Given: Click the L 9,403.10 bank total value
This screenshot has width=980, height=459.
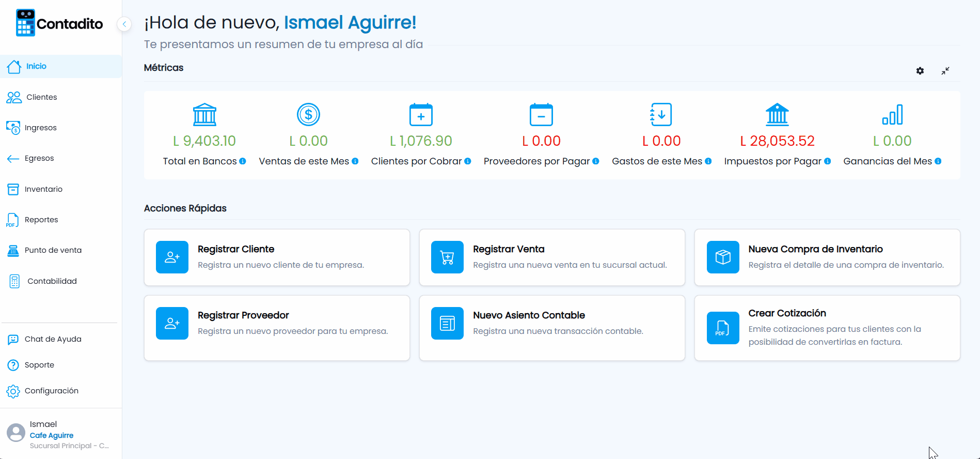Looking at the screenshot, I should (x=204, y=141).
